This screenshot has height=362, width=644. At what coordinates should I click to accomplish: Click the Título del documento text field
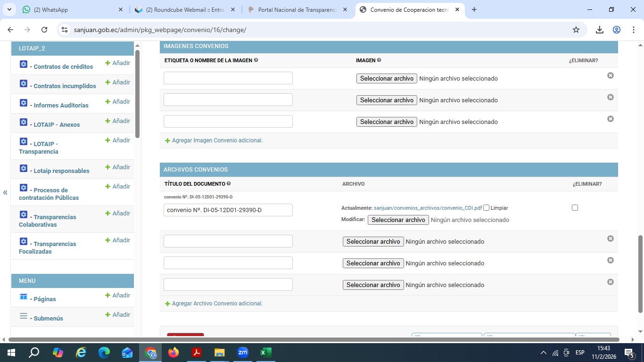tap(228, 210)
